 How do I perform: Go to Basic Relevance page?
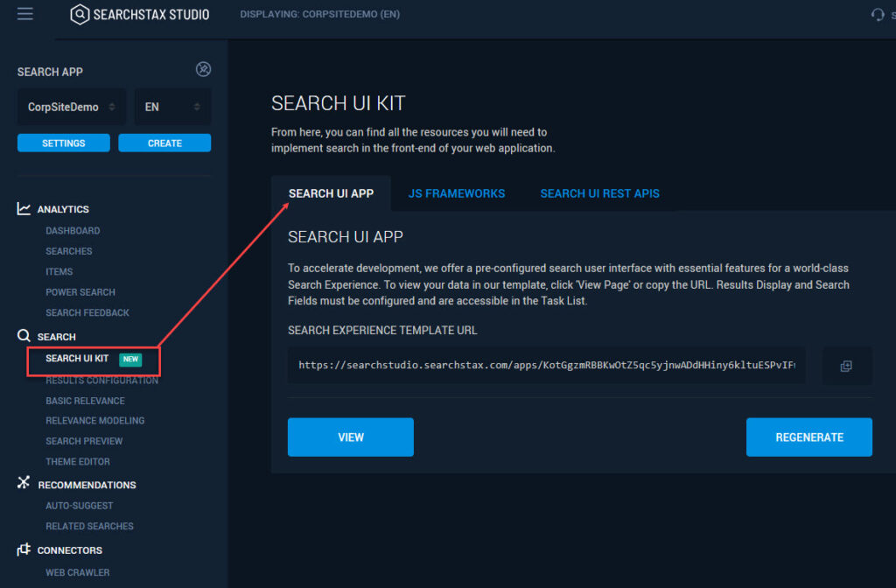85,401
